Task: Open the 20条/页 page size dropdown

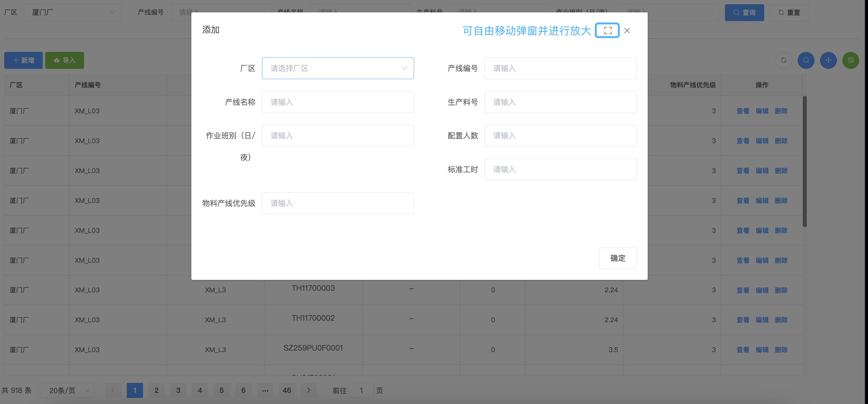Action: [x=67, y=390]
